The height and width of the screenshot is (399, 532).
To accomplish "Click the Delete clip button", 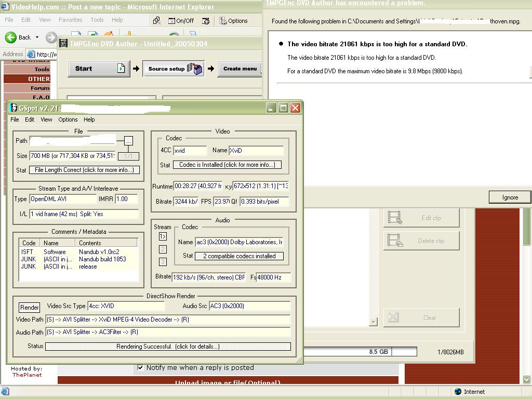I will (421, 241).
